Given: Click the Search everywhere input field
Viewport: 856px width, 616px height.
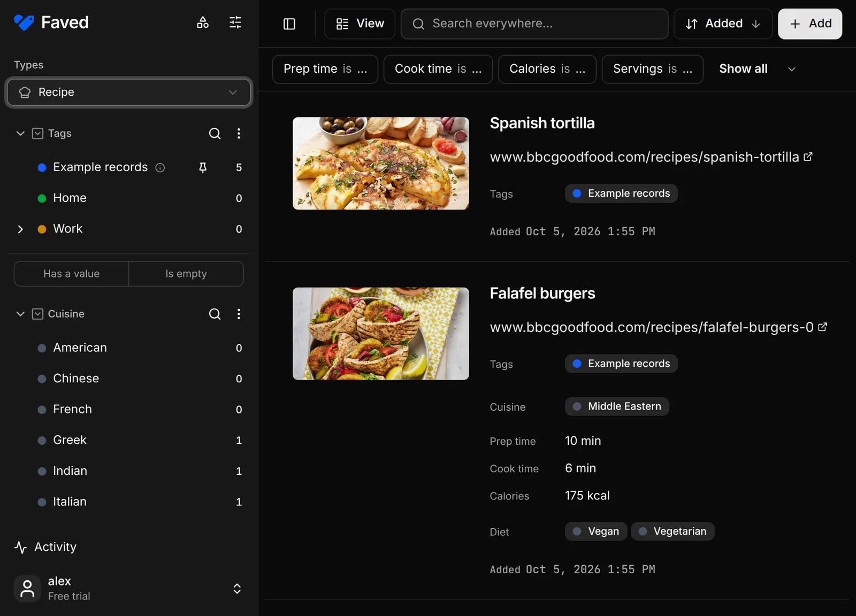Looking at the screenshot, I should (534, 24).
